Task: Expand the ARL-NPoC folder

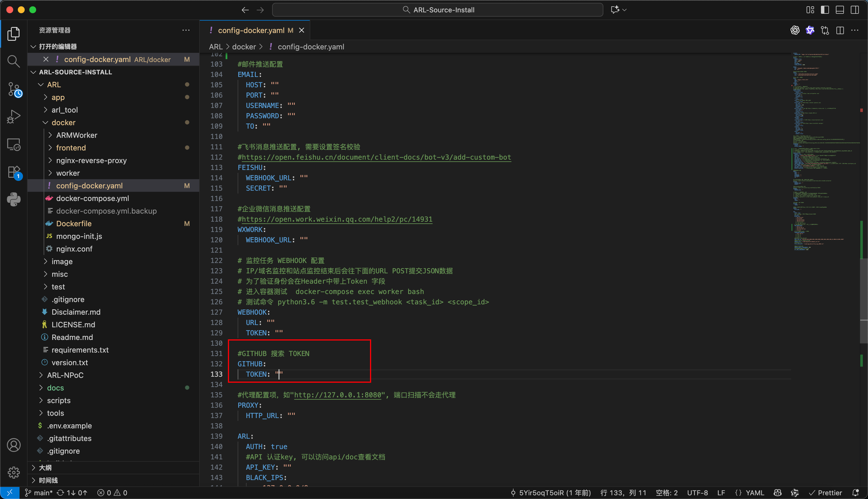Action: pos(65,375)
